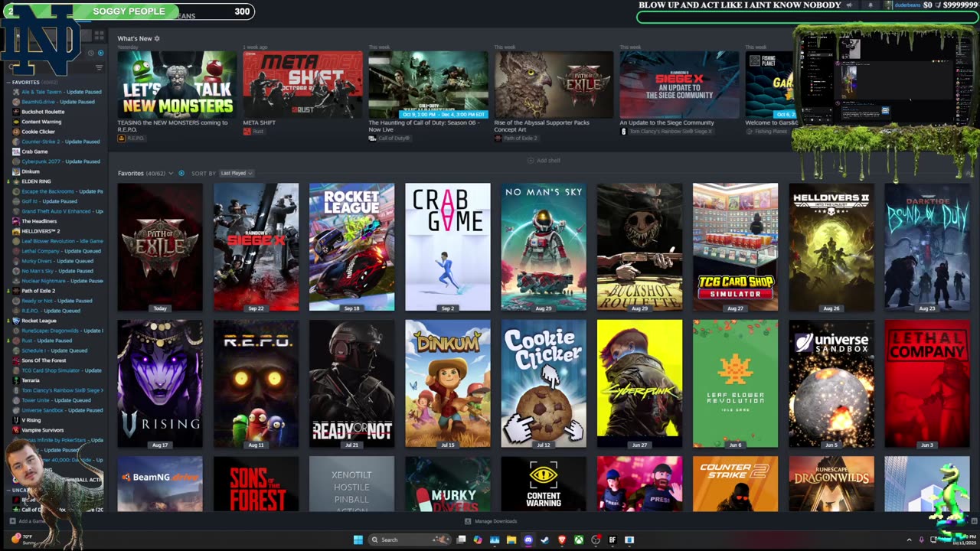The height and width of the screenshot is (551, 980).
Task: Open Haunting of Call of Duty news card
Action: coord(428,85)
